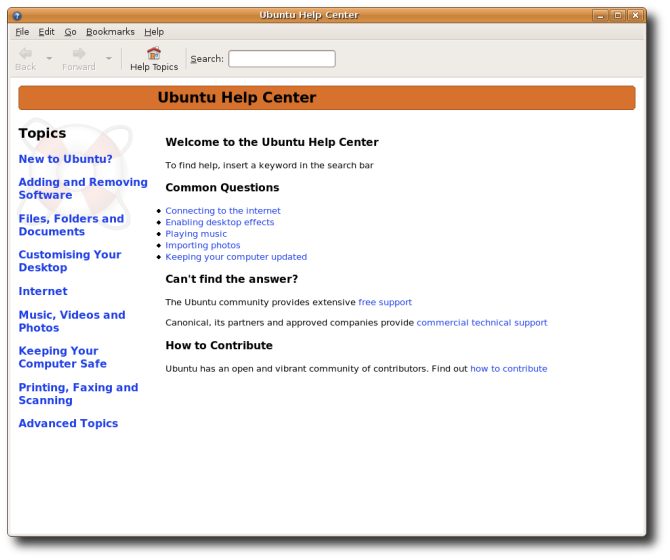The width and height of the screenshot is (670, 560).
Task: Click the 'To find help, insert a keyword' text
Action: [269, 165]
